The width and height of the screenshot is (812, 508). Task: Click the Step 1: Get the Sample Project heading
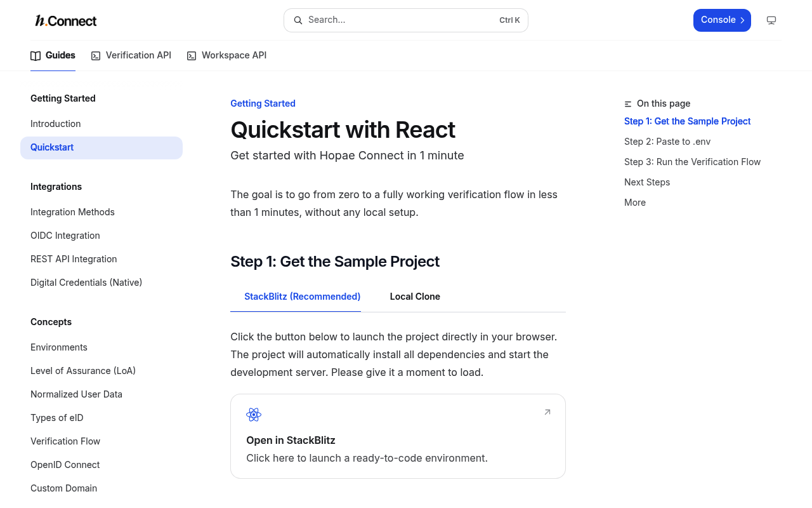pyautogui.click(x=335, y=262)
